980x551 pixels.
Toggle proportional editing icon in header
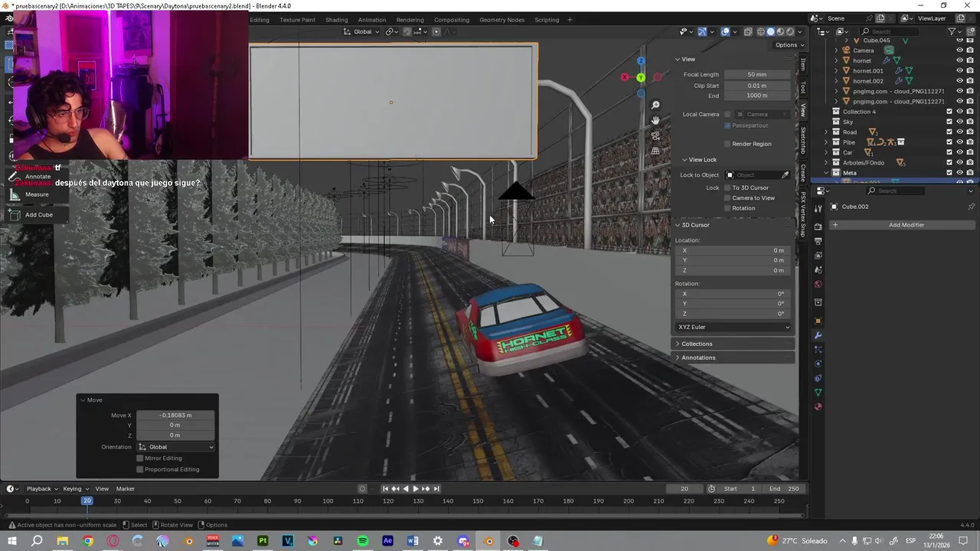click(x=436, y=31)
